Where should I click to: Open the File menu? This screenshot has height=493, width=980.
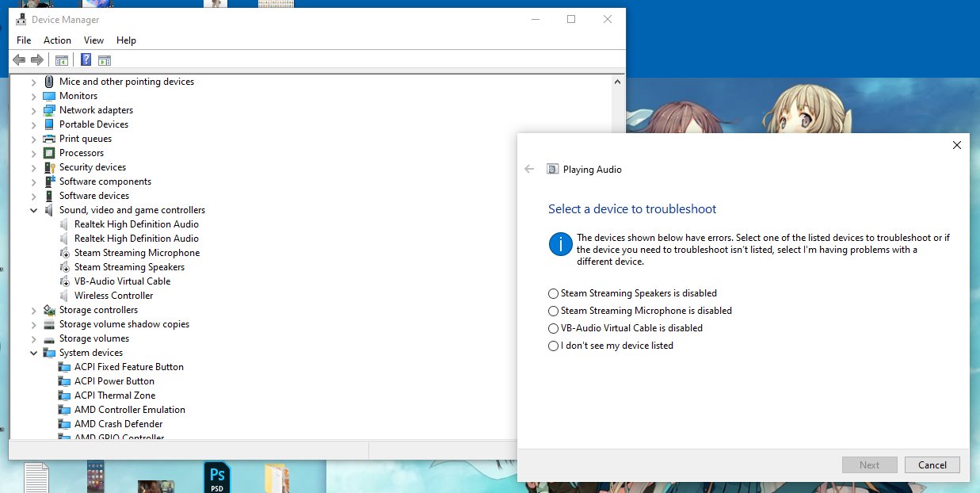tap(24, 40)
